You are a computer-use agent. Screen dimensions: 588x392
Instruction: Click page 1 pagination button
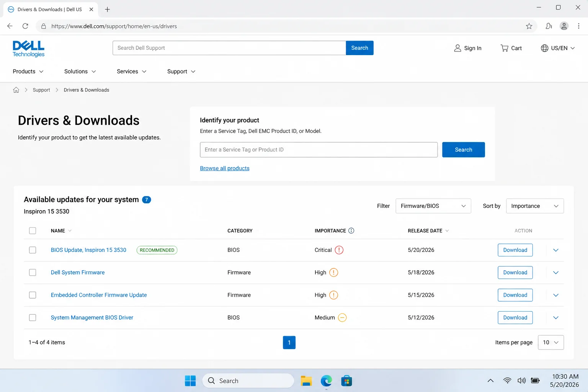289,342
